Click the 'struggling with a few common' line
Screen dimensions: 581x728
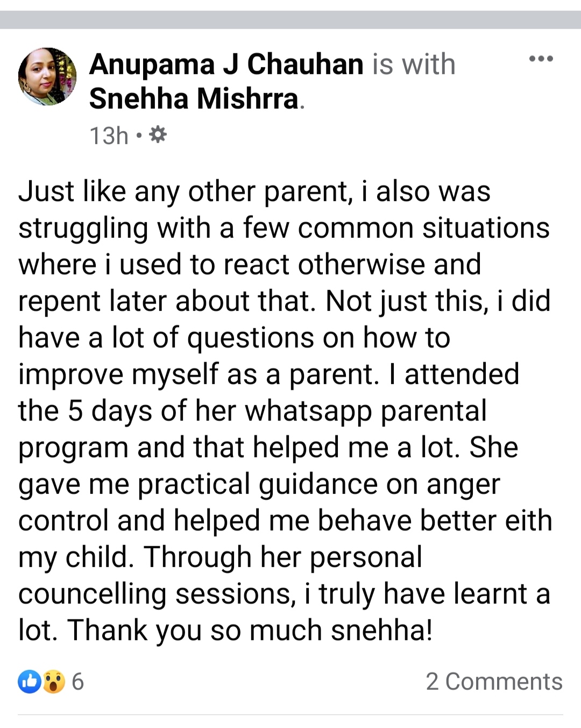tap(284, 228)
